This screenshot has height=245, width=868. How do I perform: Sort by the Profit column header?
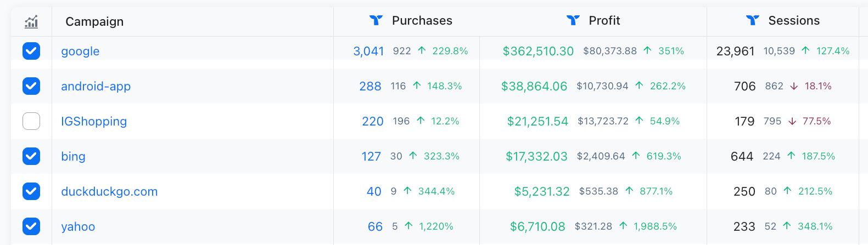click(x=604, y=21)
